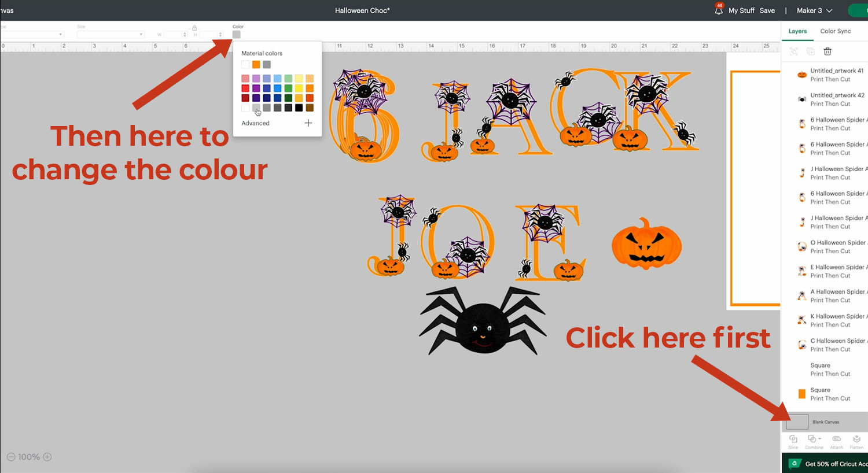Screen dimensions: 868x473
Task: Pick the brown color swatch
Action: click(310, 108)
